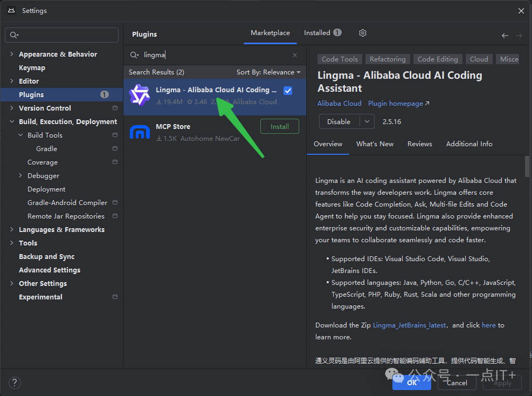
Task: Click the Installed count badge
Action: point(337,32)
